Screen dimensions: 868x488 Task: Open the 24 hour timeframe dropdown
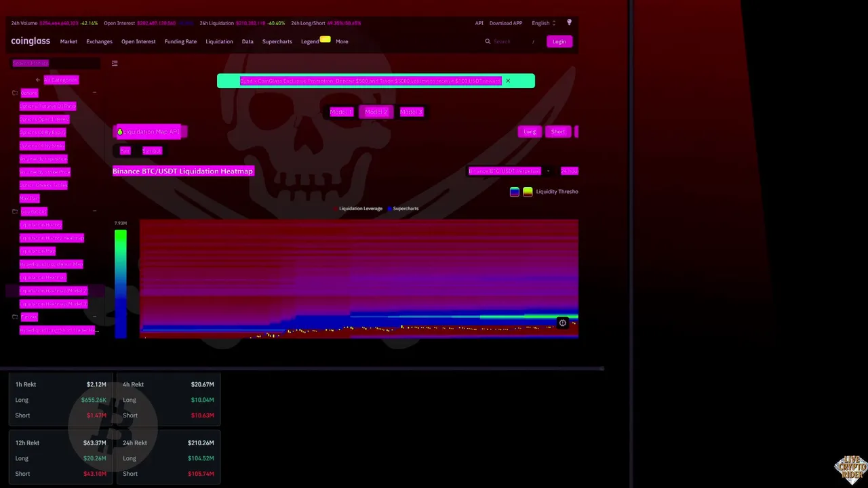[x=569, y=171]
